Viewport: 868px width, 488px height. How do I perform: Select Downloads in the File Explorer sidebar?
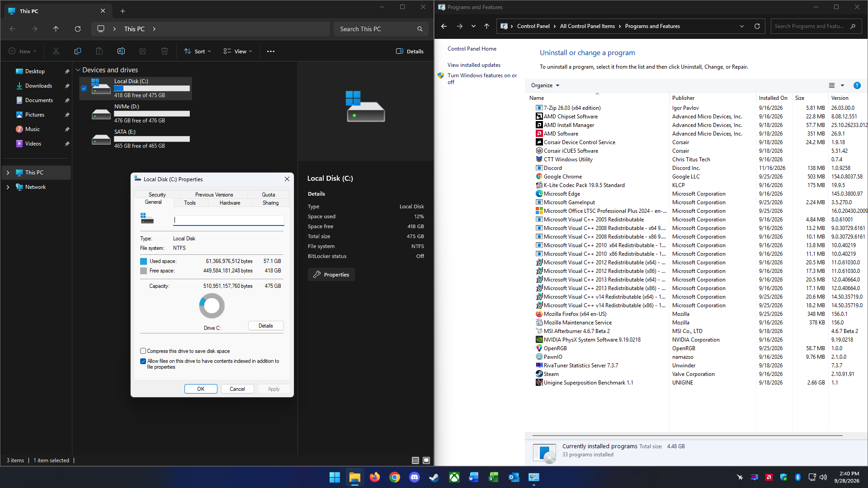(x=38, y=86)
